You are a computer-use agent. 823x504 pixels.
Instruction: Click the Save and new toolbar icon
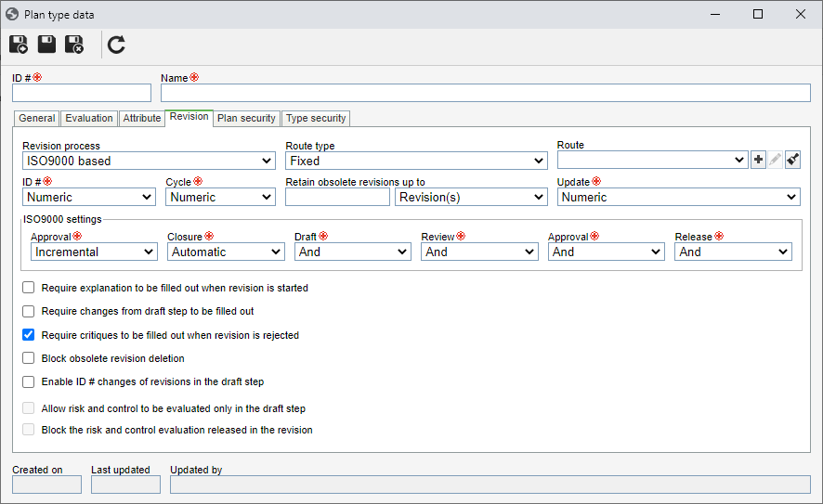pyautogui.click(x=19, y=45)
